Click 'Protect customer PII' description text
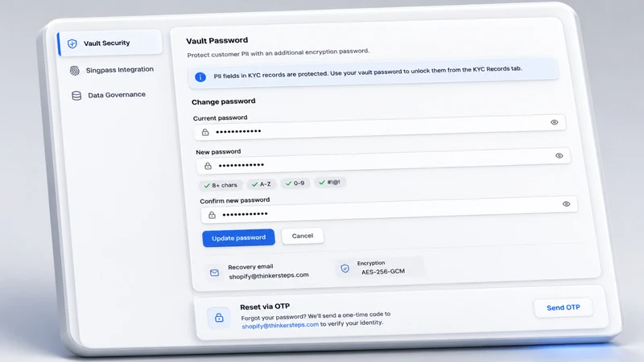This screenshot has width=644, height=362. [x=279, y=53]
